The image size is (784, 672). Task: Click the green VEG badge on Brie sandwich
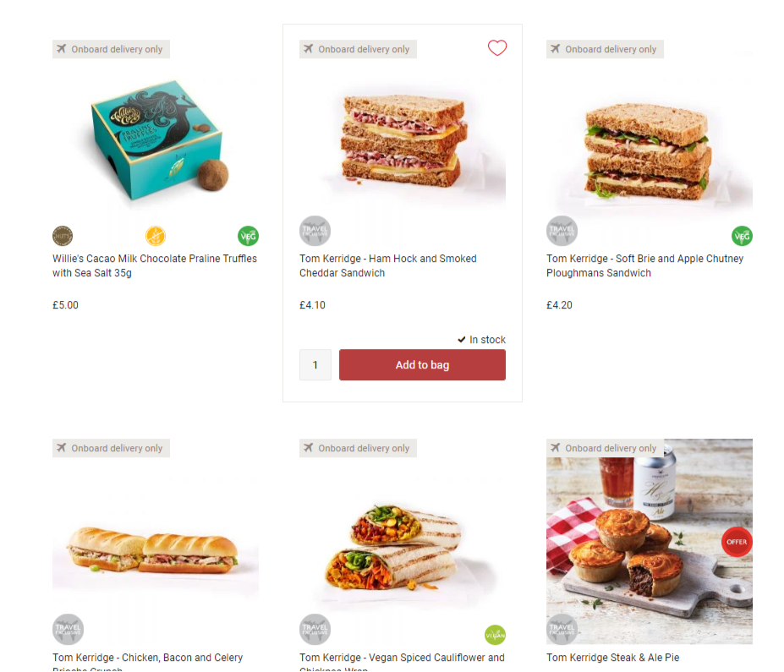(x=742, y=236)
